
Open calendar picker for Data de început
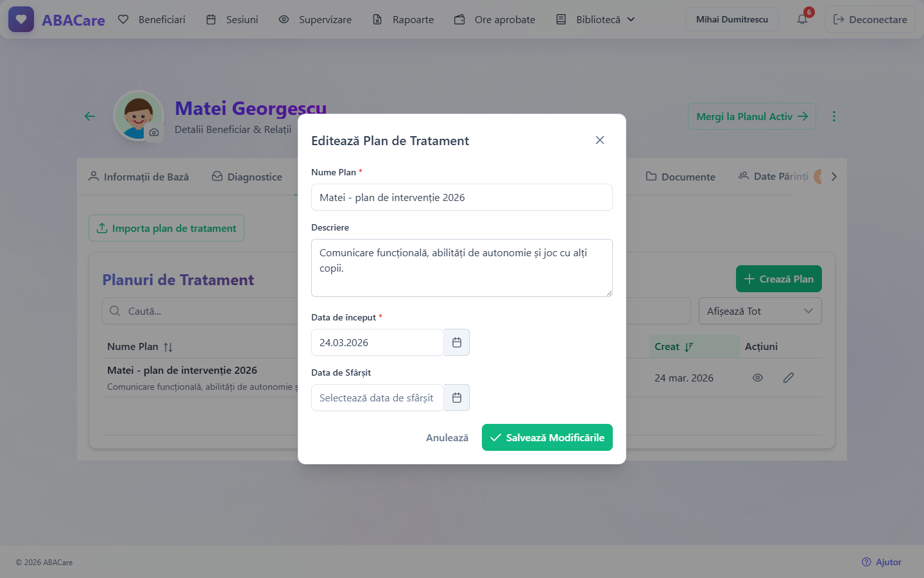[x=457, y=342]
